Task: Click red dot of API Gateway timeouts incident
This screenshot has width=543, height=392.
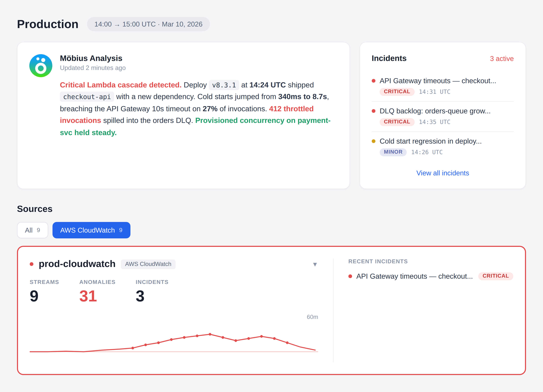Action: 373,81
